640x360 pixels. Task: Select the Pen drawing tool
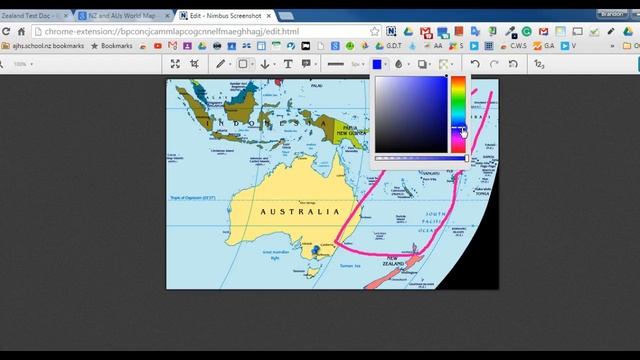click(x=220, y=64)
